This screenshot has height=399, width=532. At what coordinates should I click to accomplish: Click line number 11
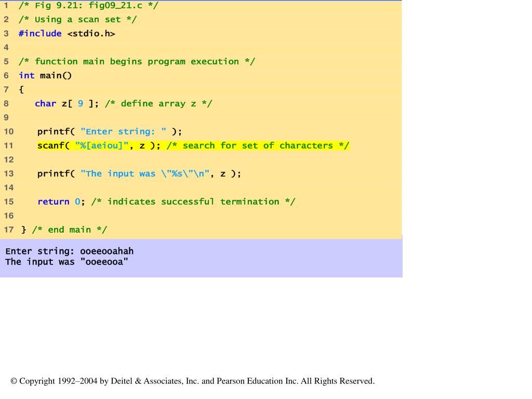(8, 145)
